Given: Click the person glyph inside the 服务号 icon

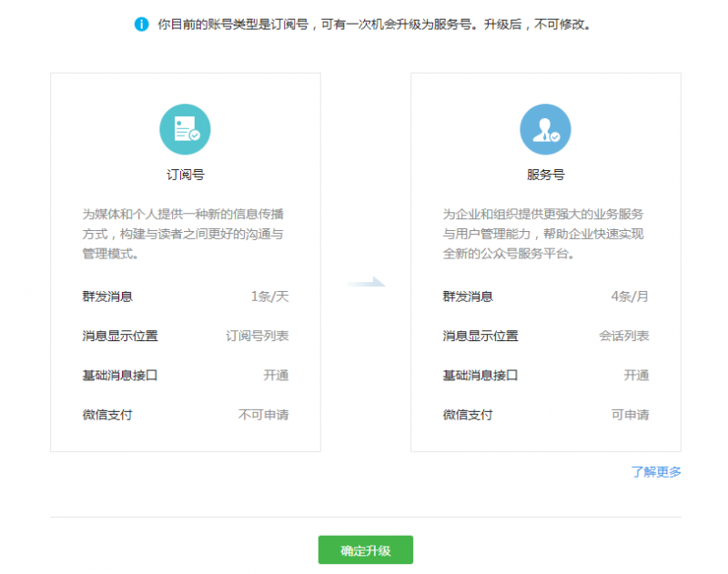Looking at the screenshot, I should tap(542, 126).
